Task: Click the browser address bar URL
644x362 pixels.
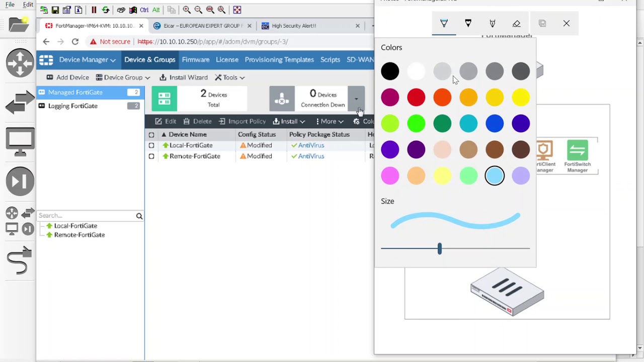Action: [212, 42]
